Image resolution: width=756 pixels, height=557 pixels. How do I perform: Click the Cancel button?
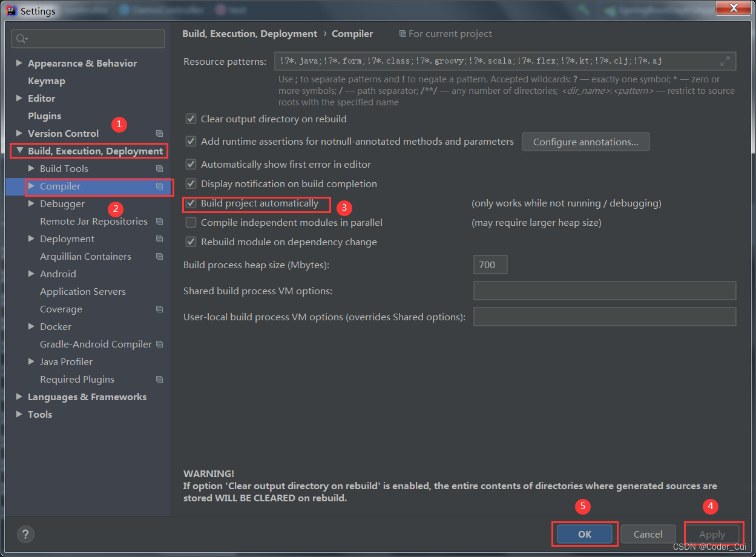tap(648, 534)
